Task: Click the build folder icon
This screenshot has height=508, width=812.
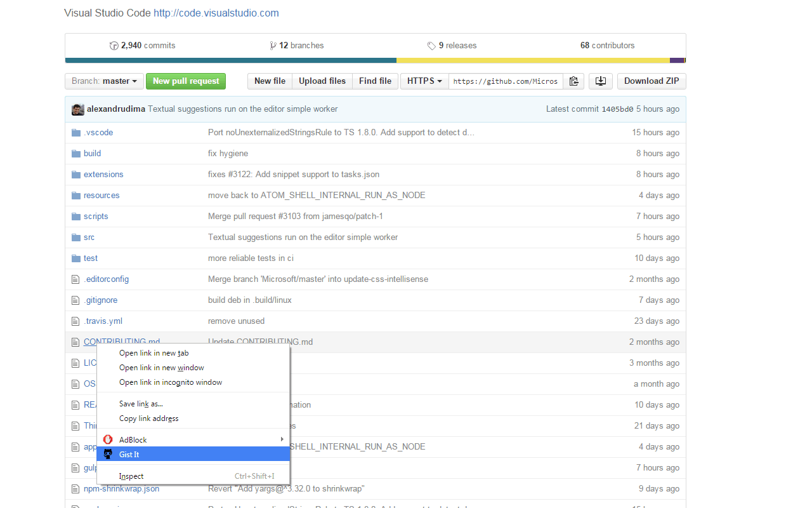Action: click(x=76, y=154)
